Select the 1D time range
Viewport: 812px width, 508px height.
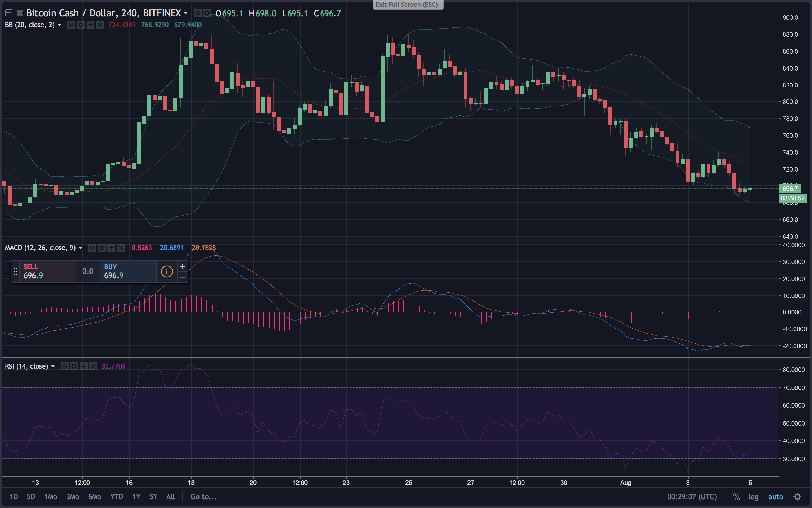point(14,497)
